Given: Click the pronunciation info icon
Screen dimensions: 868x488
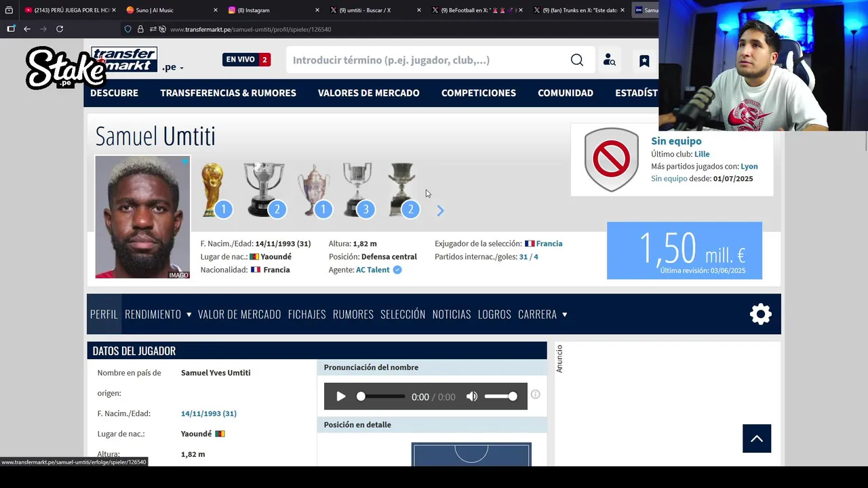Looking at the screenshot, I should 535,394.
